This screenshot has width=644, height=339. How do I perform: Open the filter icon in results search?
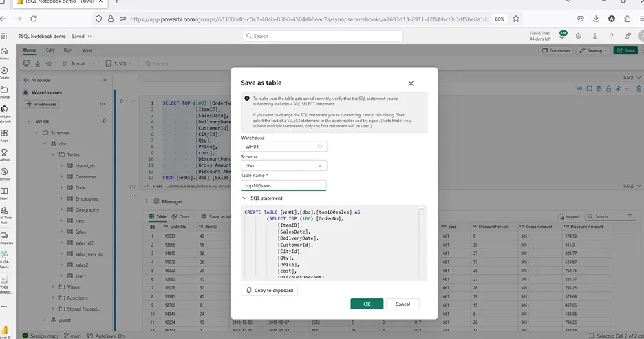point(630,216)
